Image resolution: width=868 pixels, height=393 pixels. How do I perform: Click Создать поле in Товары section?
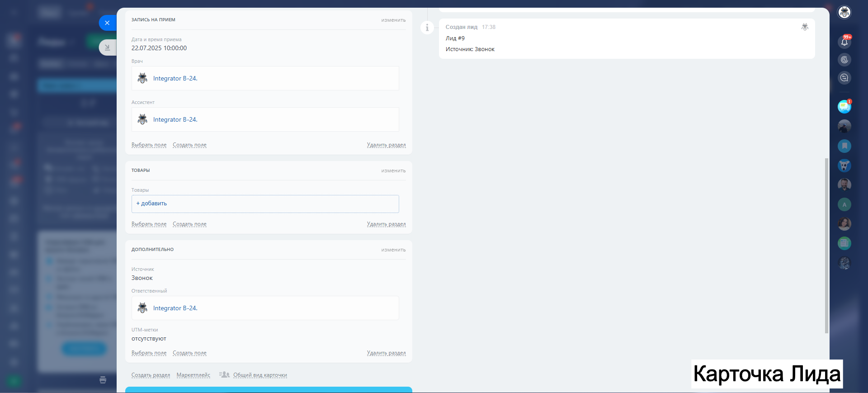[189, 224]
